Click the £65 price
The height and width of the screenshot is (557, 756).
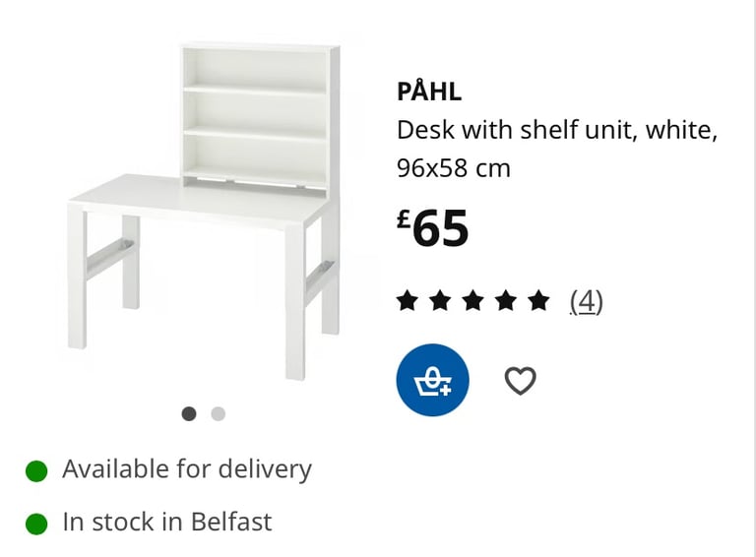tap(432, 228)
